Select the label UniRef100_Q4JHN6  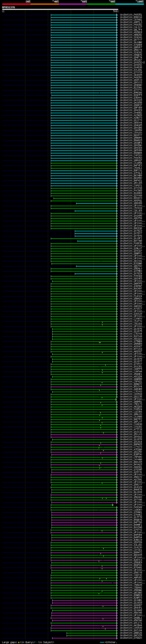[131, 42]
